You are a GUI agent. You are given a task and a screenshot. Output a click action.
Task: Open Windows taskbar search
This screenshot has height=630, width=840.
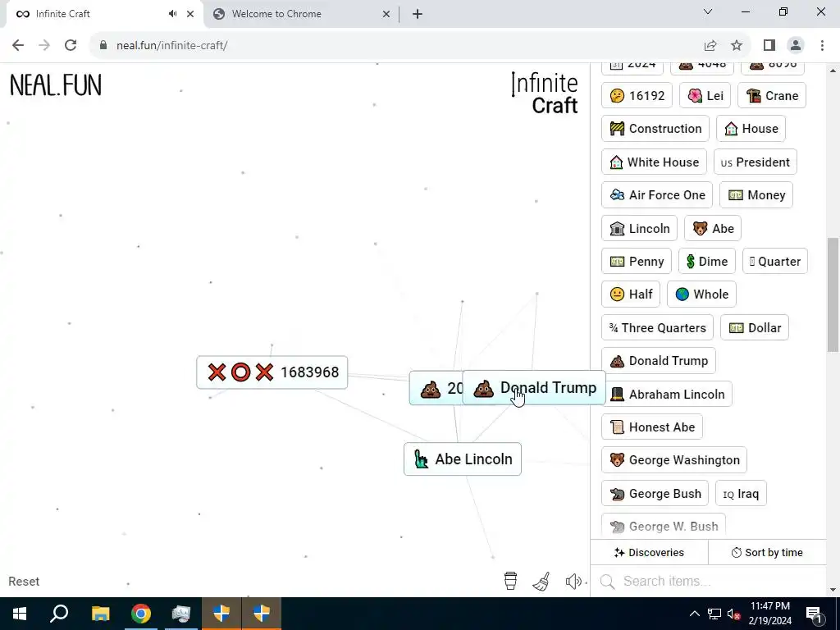click(x=59, y=614)
